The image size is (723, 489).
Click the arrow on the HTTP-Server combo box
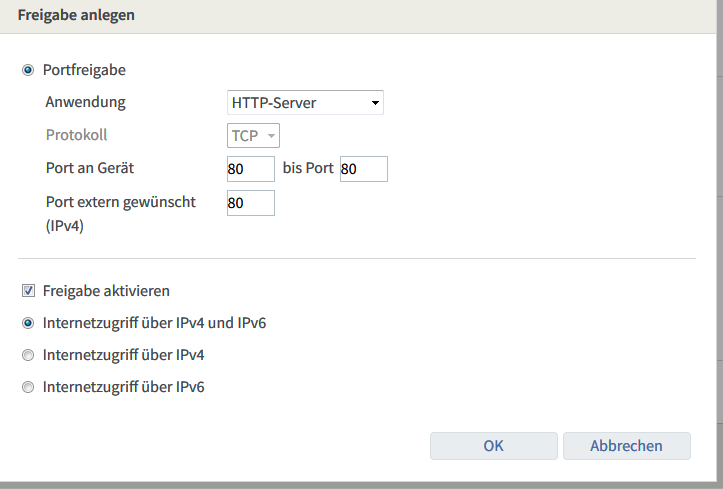[374, 102]
